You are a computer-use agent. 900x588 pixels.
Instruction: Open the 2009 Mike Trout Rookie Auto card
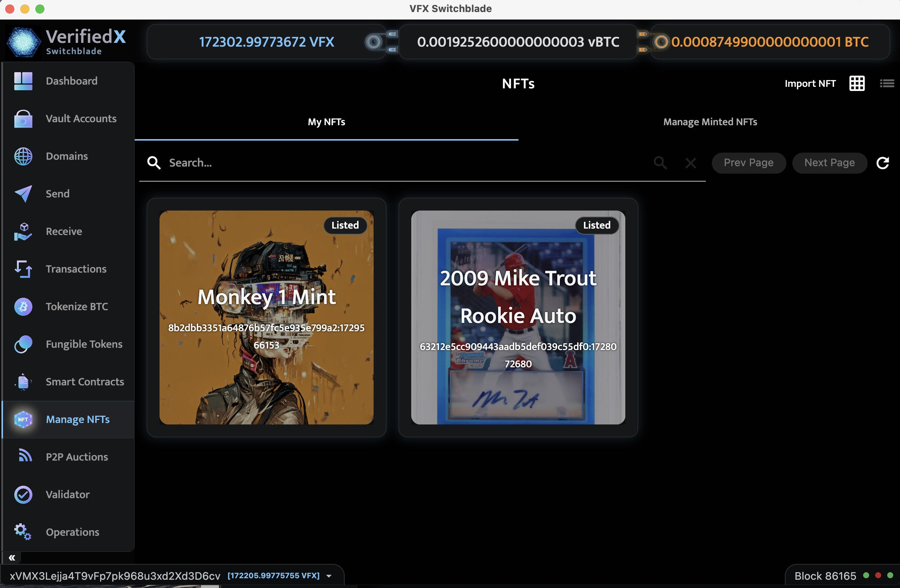518,317
